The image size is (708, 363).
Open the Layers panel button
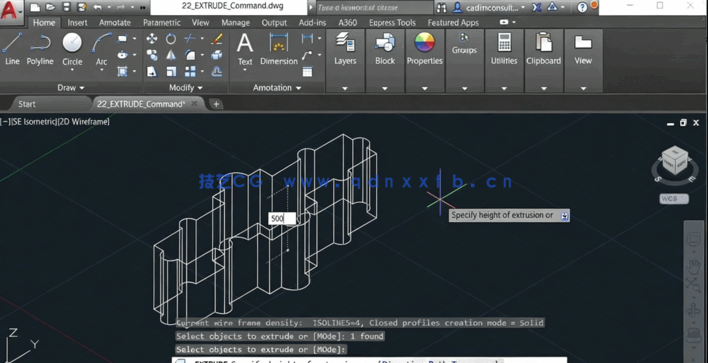[345, 49]
